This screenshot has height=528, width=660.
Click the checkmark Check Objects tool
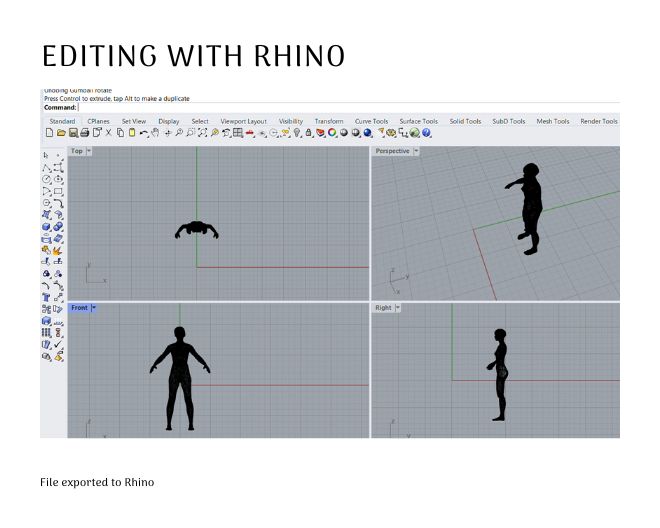click(x=58, y=344)
